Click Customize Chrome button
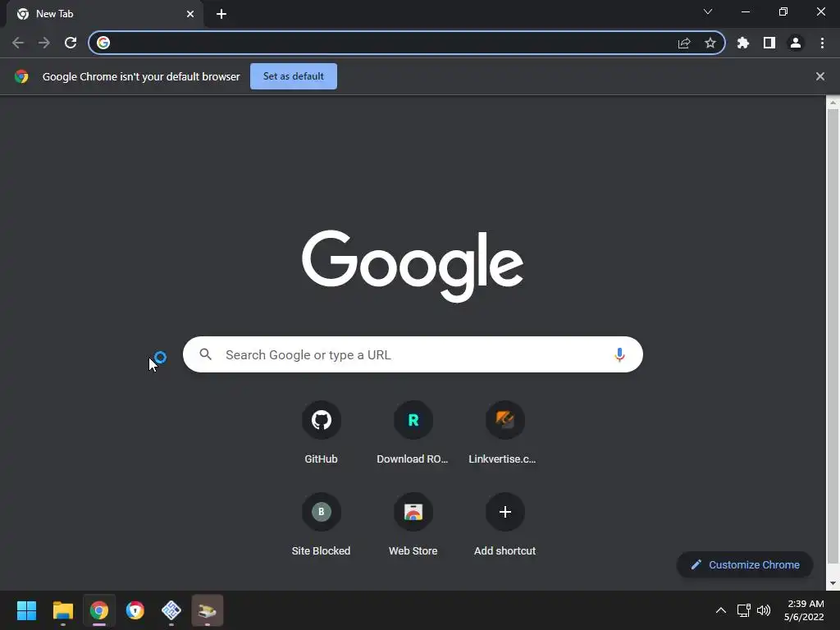Image resolution: width=840 pixels, height=630 pixels. (745, 564)
